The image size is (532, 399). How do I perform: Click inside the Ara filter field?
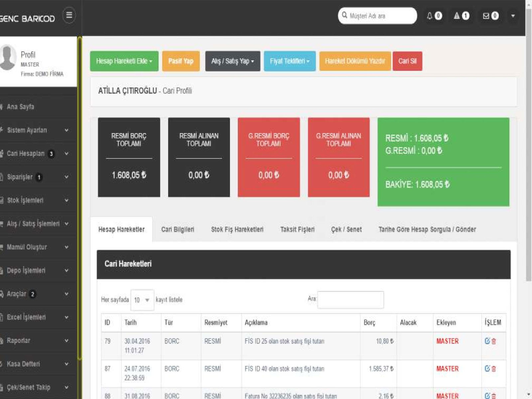tap(351, 299)
